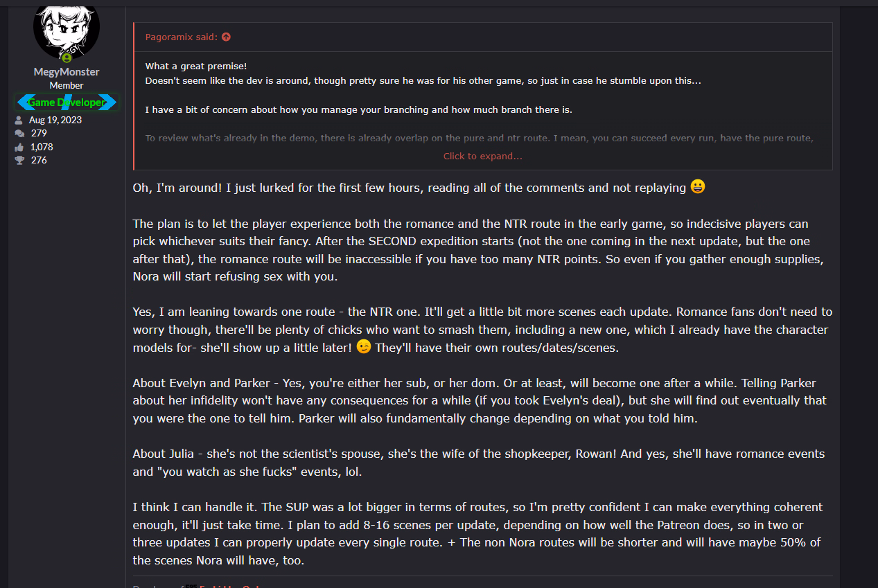878x588 pixels.
Task: Click the MegyMonster profile avatar
Action: [x=67, y=28]
